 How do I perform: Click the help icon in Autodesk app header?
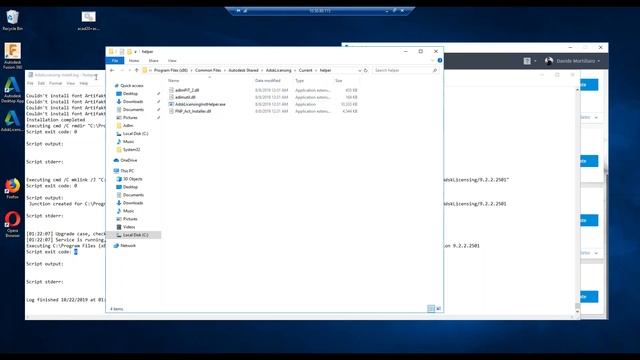(x=527, y=61)
